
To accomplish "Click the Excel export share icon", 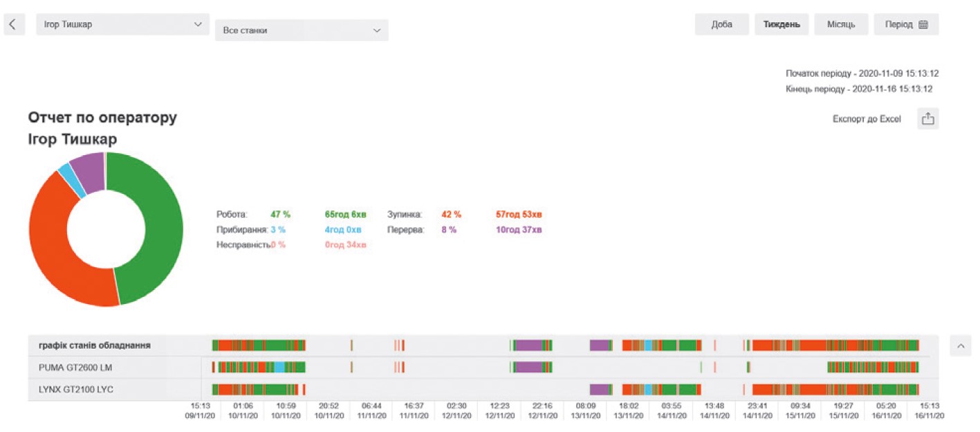I will [927, 119].
